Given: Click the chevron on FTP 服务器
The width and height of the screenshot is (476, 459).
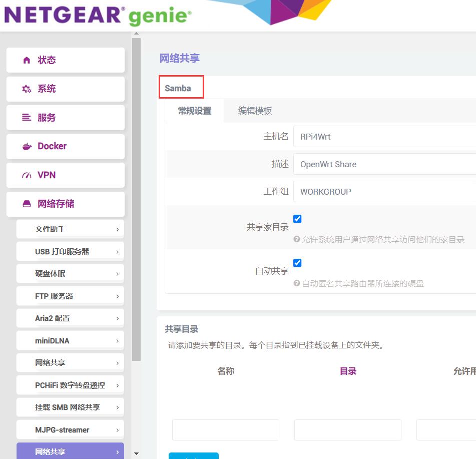Looking at the screenshot, I should coord(118,296).
